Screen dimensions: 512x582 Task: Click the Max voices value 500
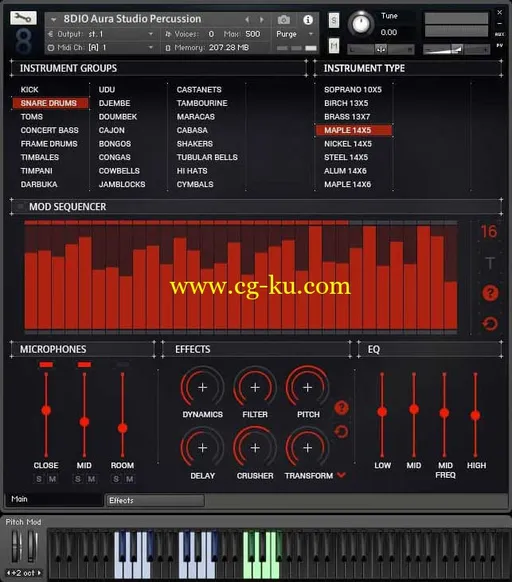252,34
